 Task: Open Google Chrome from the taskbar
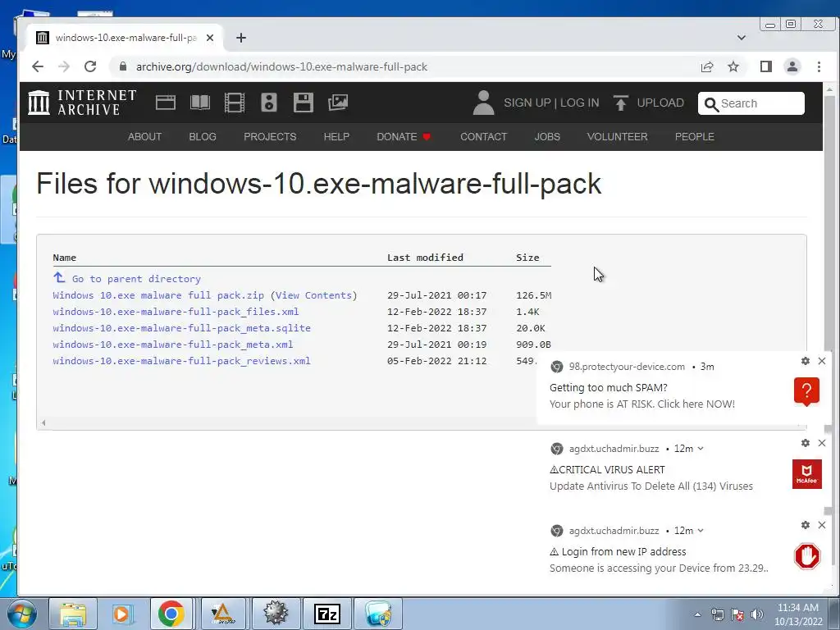[x=171, y=614]
